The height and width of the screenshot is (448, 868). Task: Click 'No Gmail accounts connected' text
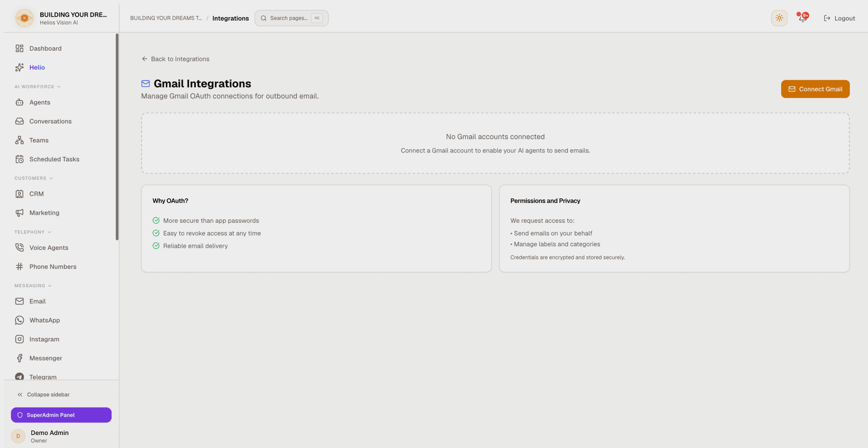point(495,136)
